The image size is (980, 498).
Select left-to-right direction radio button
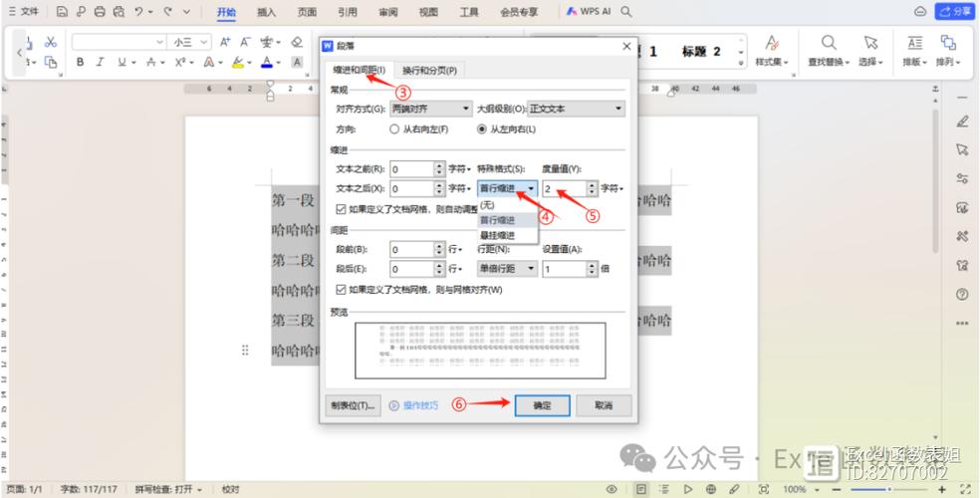481,129
